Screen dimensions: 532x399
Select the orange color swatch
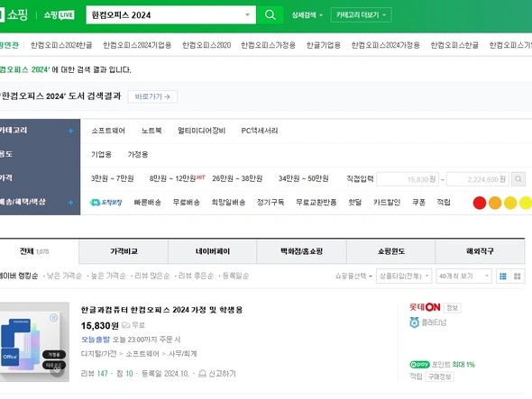tap(495, 203)
